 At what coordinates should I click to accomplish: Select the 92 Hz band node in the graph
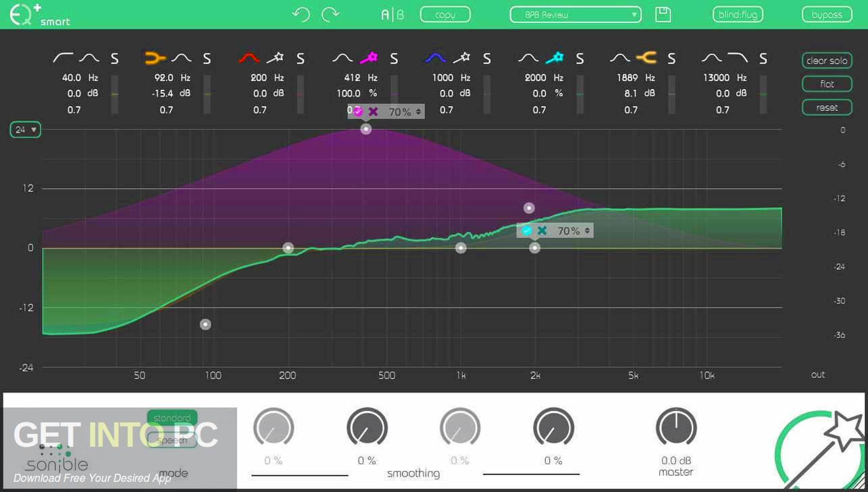tap(205, 324)
